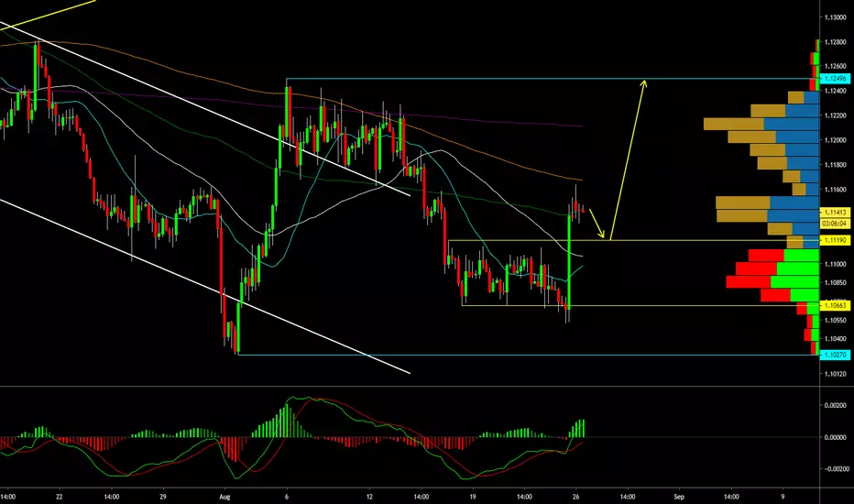Click the 29 date on time axis
The width and height of the screenshot is (854, 504).
coord(163,497)
